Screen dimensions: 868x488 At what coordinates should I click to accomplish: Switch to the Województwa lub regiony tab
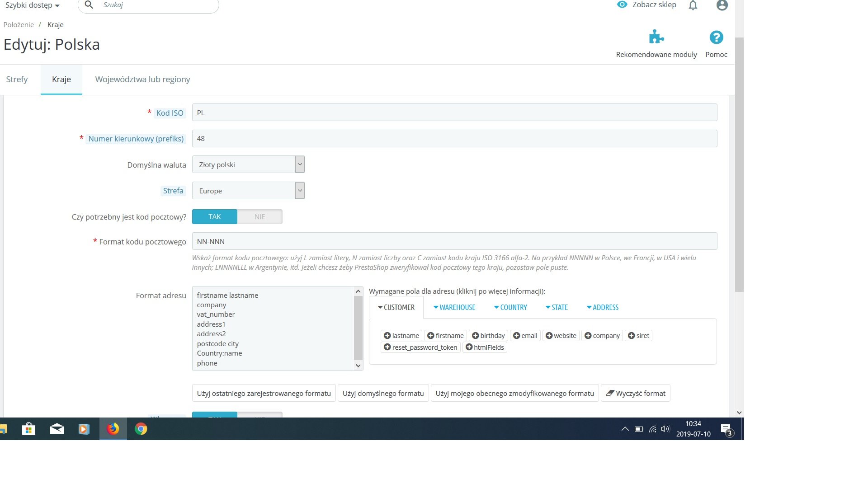click(142, 80)
